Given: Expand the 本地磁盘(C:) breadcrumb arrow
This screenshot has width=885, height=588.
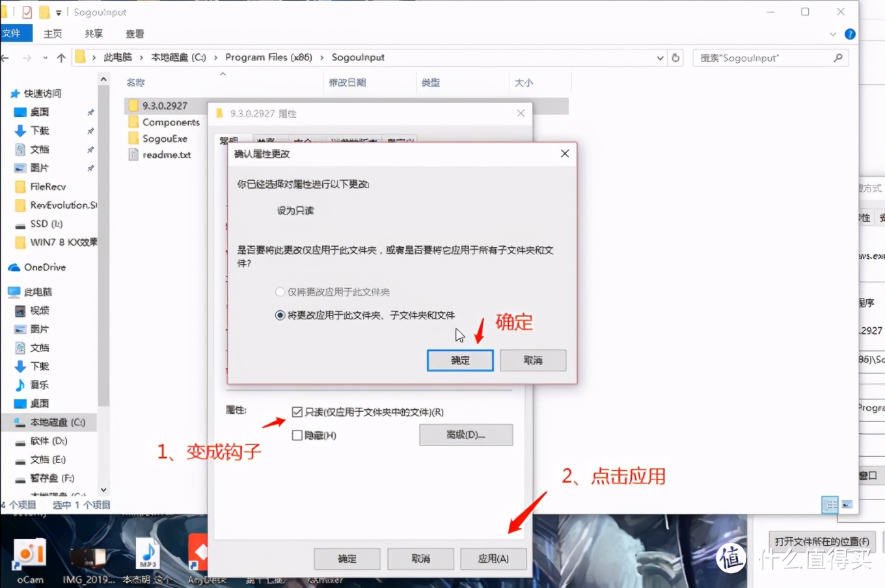Looking at the screenshot, I should [215, 57].
